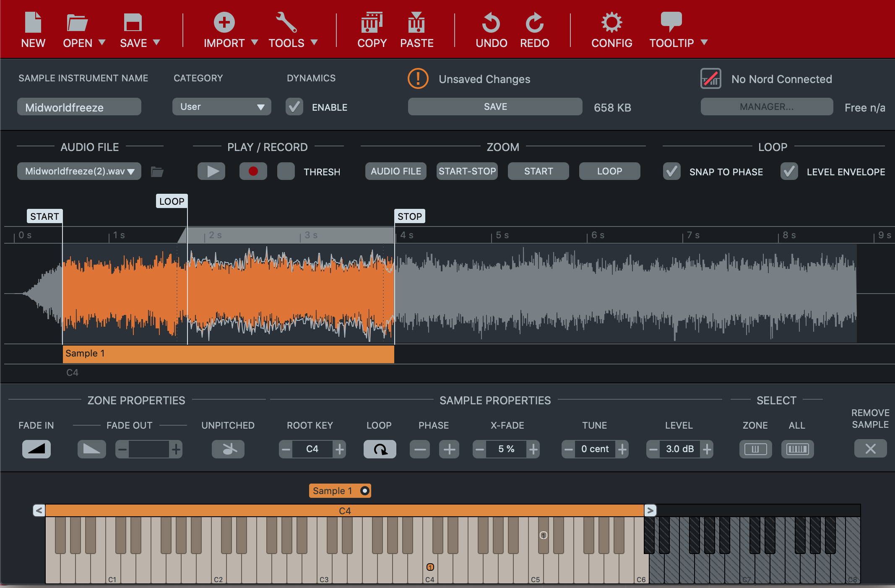Click the COPY keyboard icon
The width and height of the screenshot is (895, 588).
point(372,22)
